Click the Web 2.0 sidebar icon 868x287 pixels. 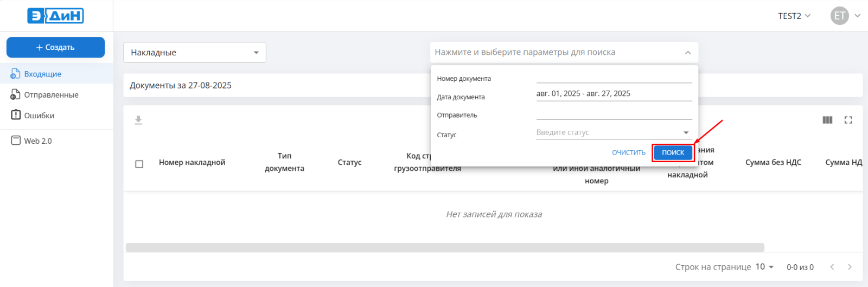point(16,141)
